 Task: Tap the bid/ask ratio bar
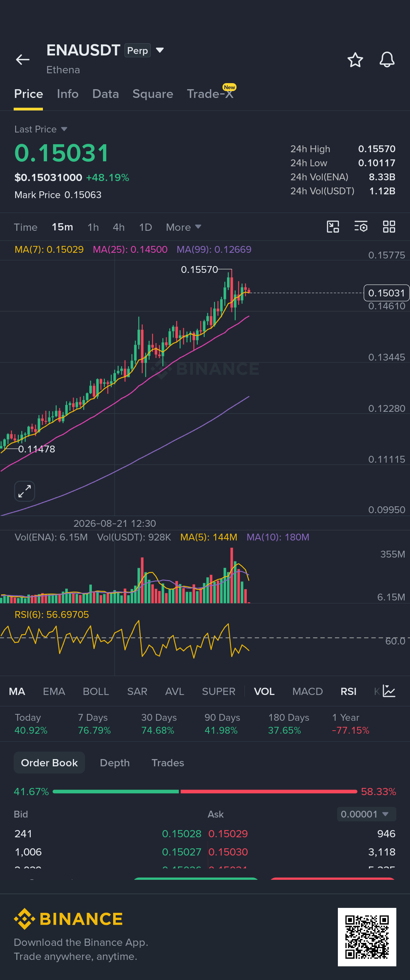[205, 791]
